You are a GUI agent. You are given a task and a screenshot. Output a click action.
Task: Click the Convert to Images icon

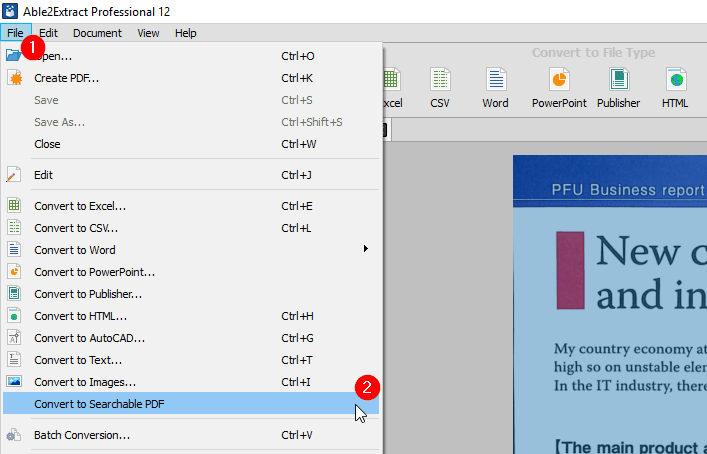(14, 382)
